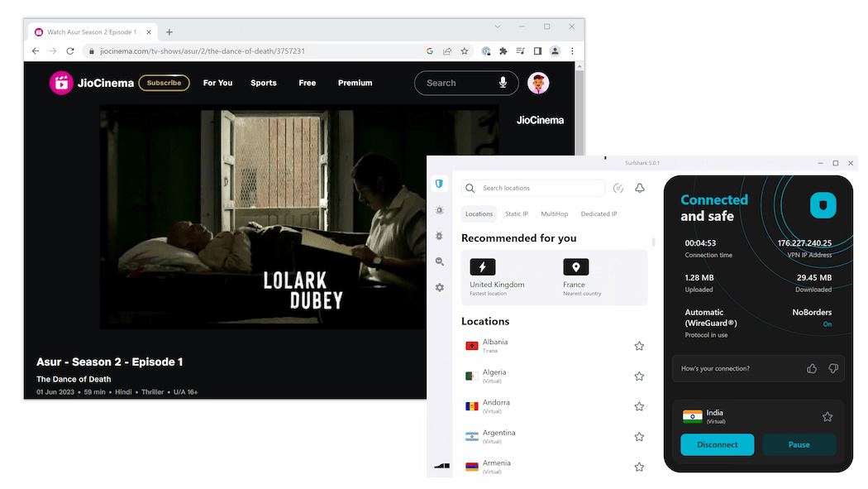The image size is (868, 489).
Task: Open the JioCinema profile avatar
Action: click(538, 83)
